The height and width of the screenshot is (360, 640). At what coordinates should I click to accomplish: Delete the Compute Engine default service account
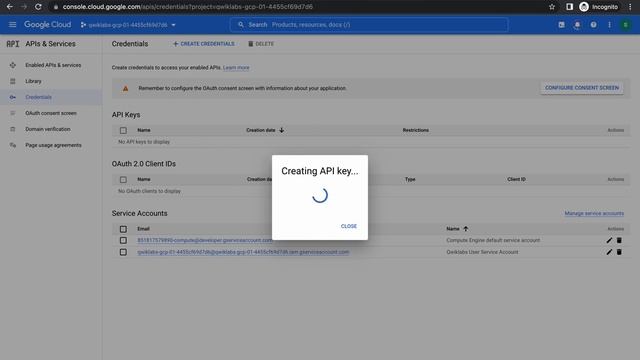[619, 240]
